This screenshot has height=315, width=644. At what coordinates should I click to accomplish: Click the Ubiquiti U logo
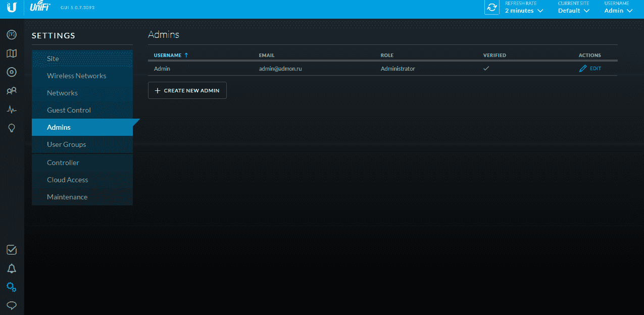pos(12,8)
